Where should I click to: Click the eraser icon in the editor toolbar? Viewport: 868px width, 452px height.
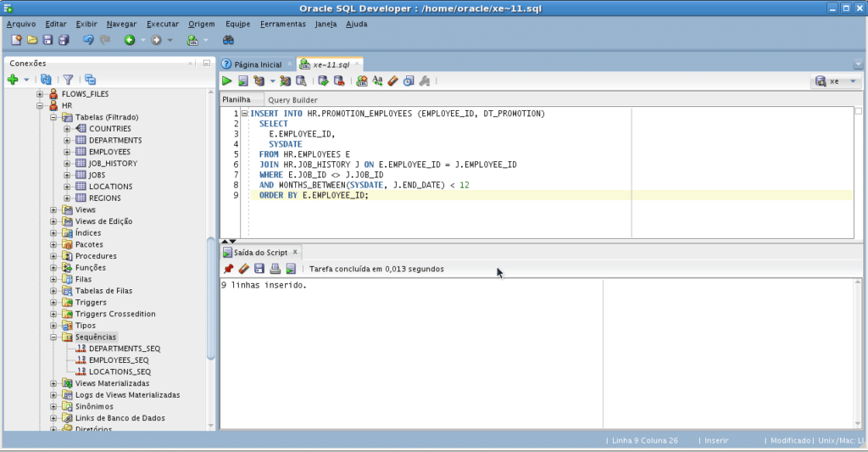392,81
